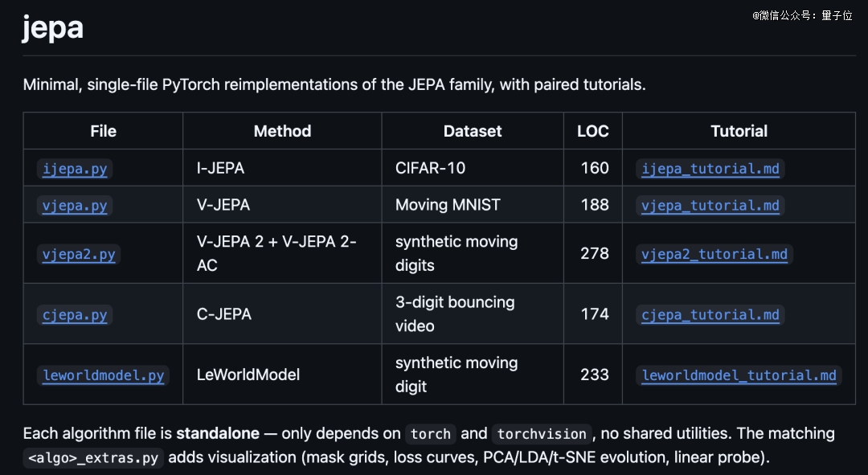Click the Method column header
This screenshot has height=475, width=868.
click(282, 131)
